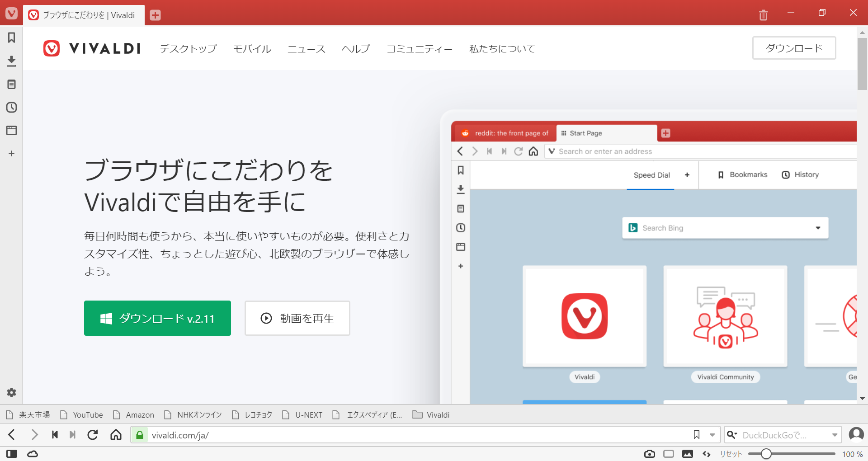Toggle image loading in status bar
Image resolution: width=868 pixels, height=461 pixels.
click(x=688, y=454)
